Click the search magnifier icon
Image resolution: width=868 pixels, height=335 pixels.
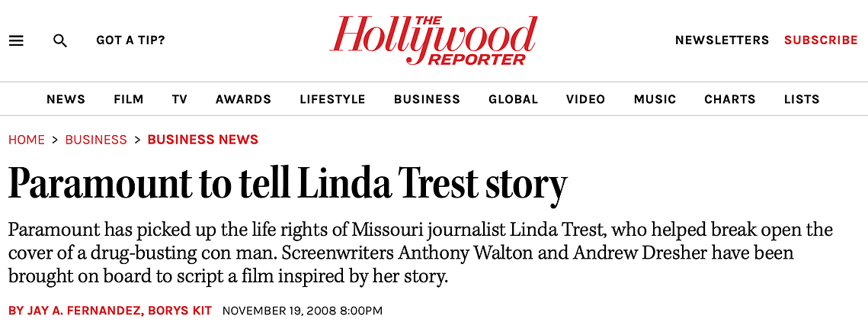point(59,40)
